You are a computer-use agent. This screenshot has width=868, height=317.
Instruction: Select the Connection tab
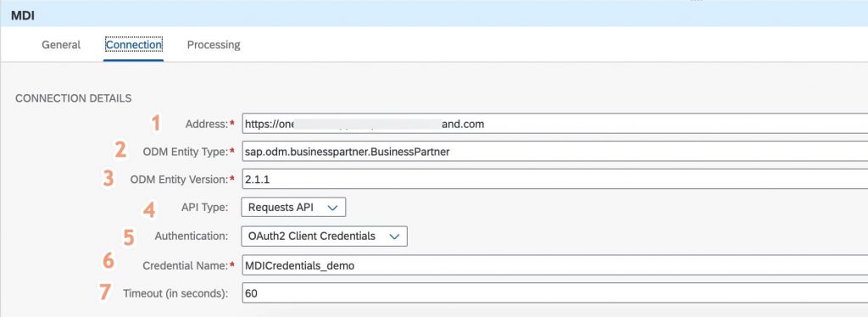133,45
